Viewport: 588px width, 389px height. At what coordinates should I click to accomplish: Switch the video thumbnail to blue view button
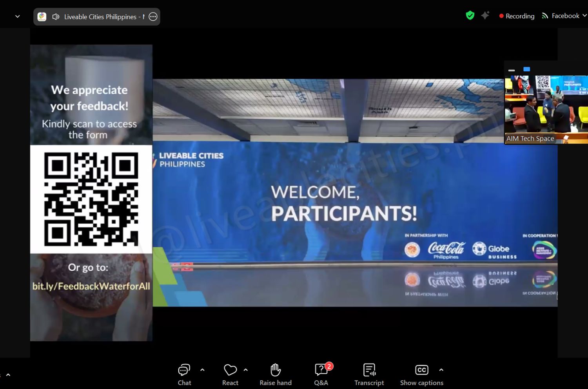coord(527,69)
